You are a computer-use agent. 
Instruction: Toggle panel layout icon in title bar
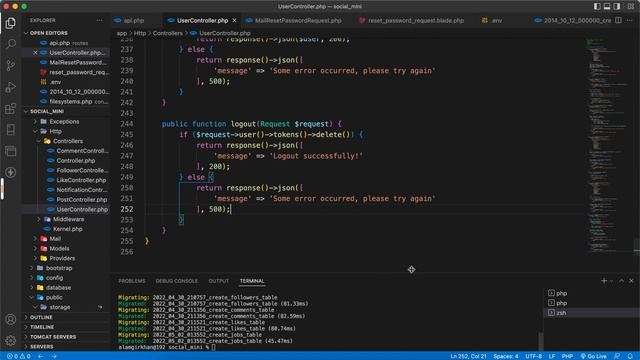click(607, 6)
